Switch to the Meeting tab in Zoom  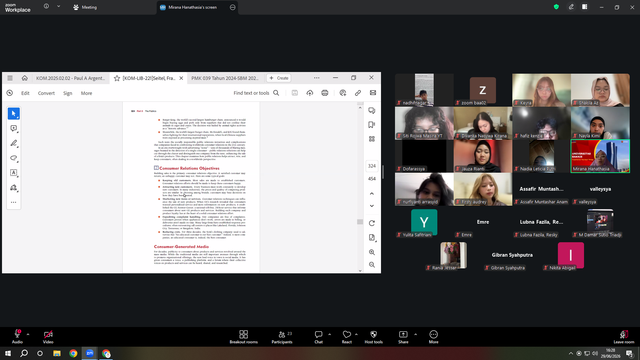pyautogui.click(x=85, y=7)
